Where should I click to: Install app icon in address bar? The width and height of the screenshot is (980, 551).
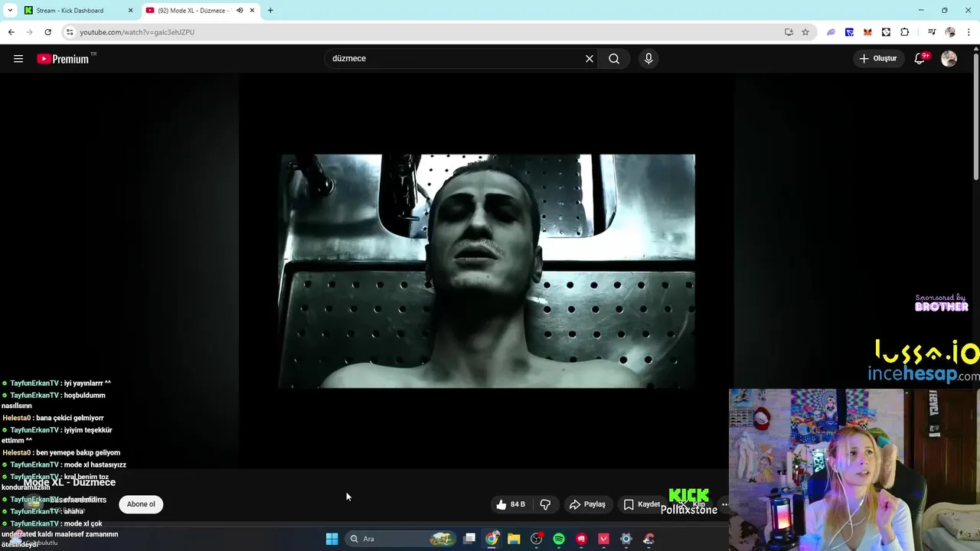pos(789,32)
